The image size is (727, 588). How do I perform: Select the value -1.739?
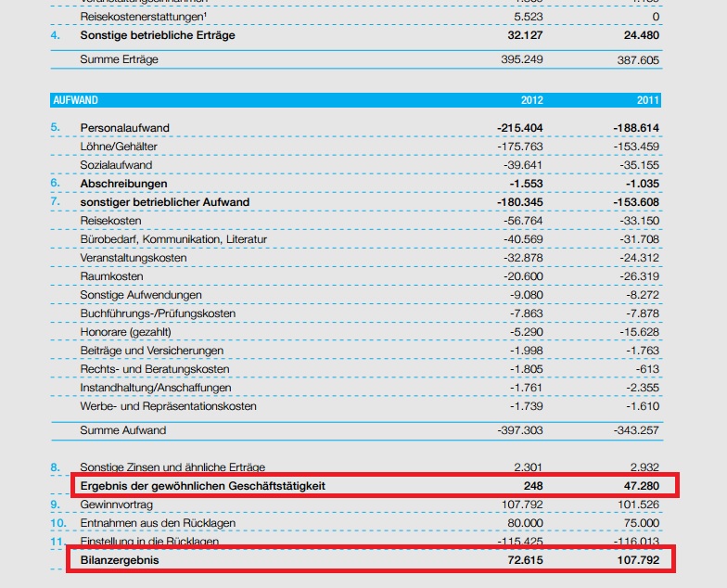tap(527, 406)
